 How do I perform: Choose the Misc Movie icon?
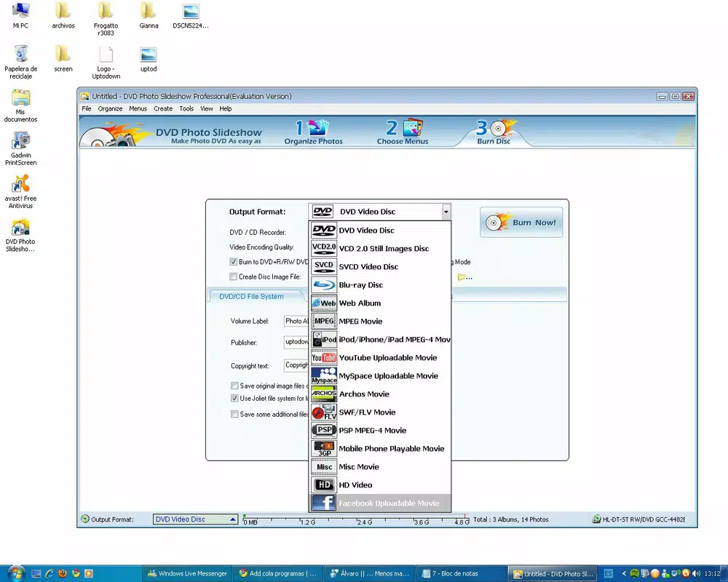pos(324,466)
